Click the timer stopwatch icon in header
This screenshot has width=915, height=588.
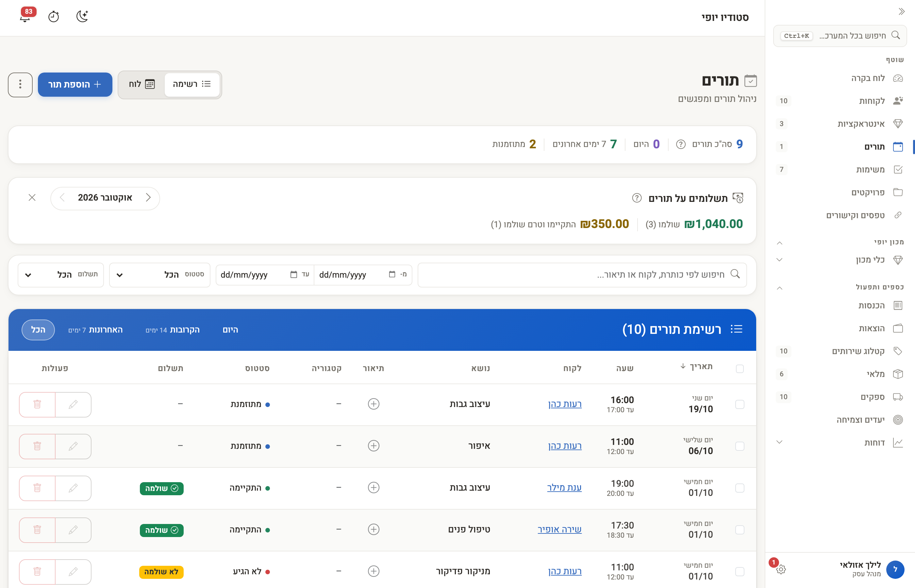tap(54, 16)
